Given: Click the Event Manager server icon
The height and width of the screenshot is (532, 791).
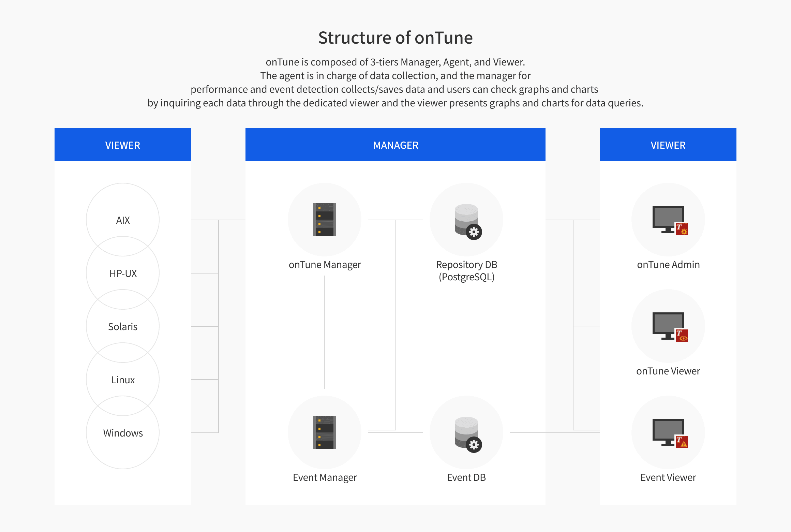Looking at the screenshot, I should pos(324,432).
